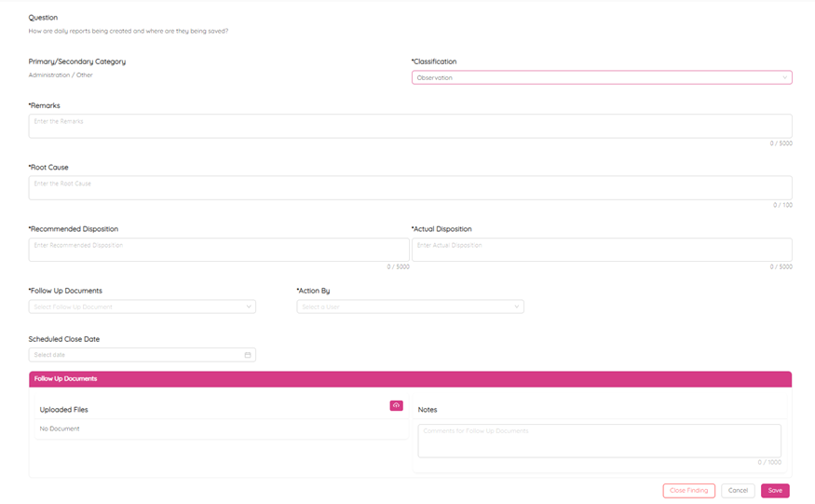Click the Actual Disposition text area
815x504 pixels.
tap(602, 250)
